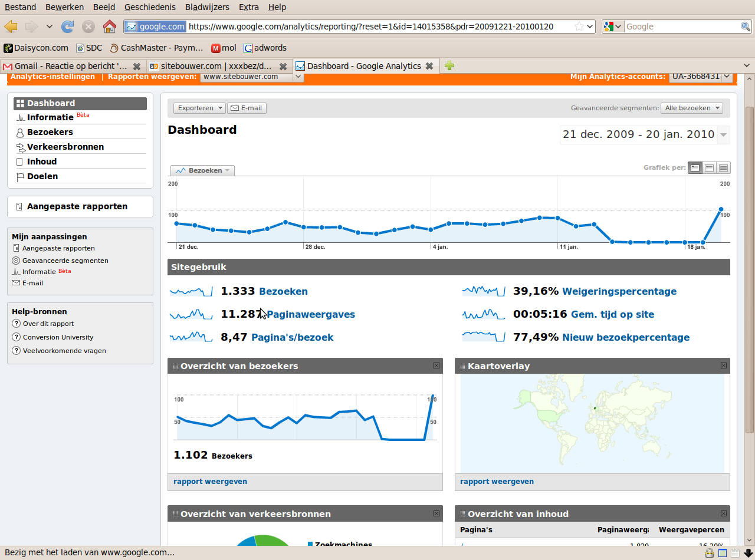Remove the Overzicht van verkeersbronnen widget

436,513
